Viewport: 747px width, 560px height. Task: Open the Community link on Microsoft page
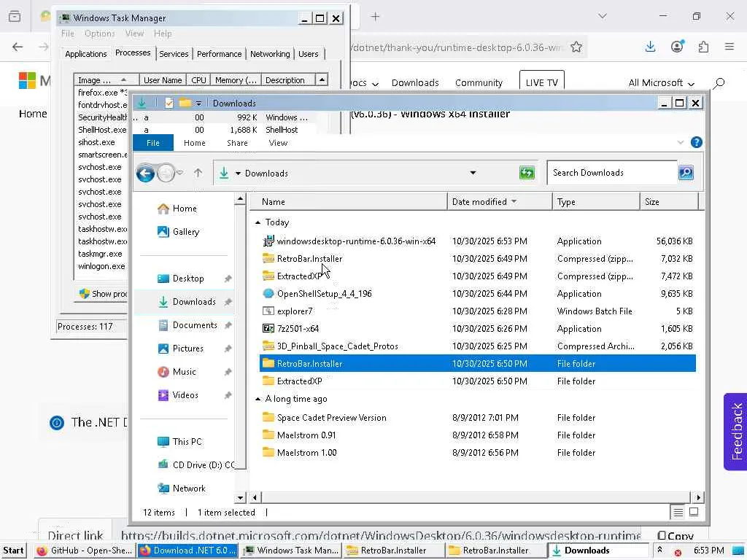coord(479,83)
